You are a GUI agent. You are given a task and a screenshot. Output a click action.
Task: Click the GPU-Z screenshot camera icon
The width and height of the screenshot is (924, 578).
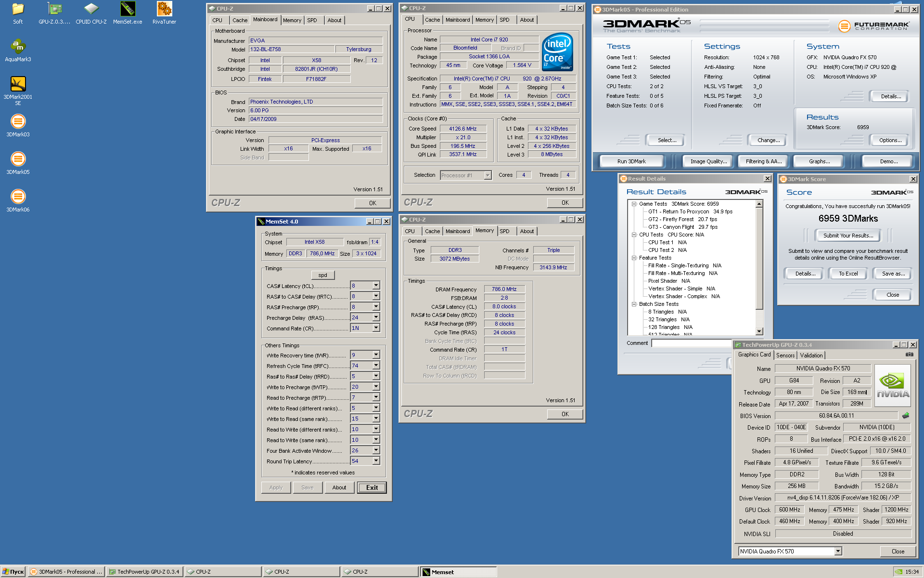point(909,355)
